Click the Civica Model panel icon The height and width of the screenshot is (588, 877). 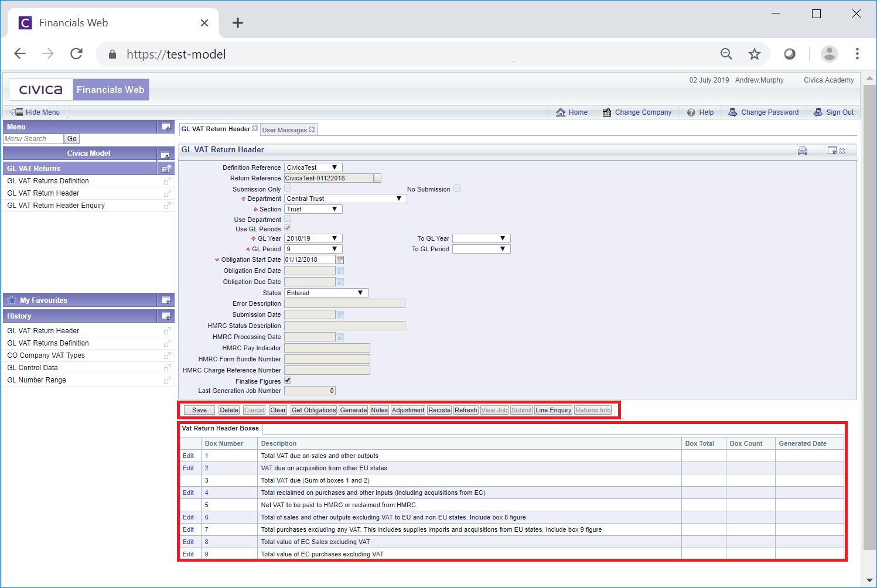pyautogui.click(x=165, y=155)
